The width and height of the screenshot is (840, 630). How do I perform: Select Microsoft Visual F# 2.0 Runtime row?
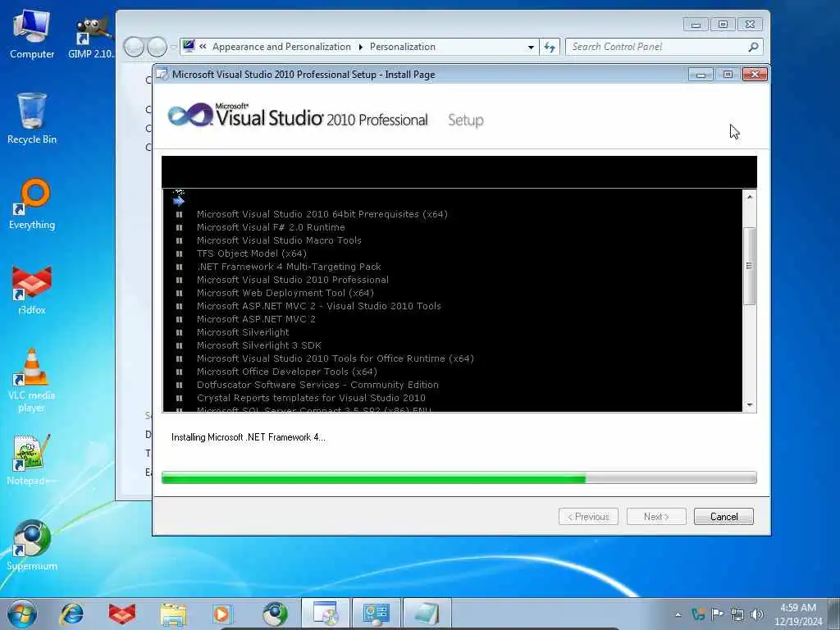point(271,227)
